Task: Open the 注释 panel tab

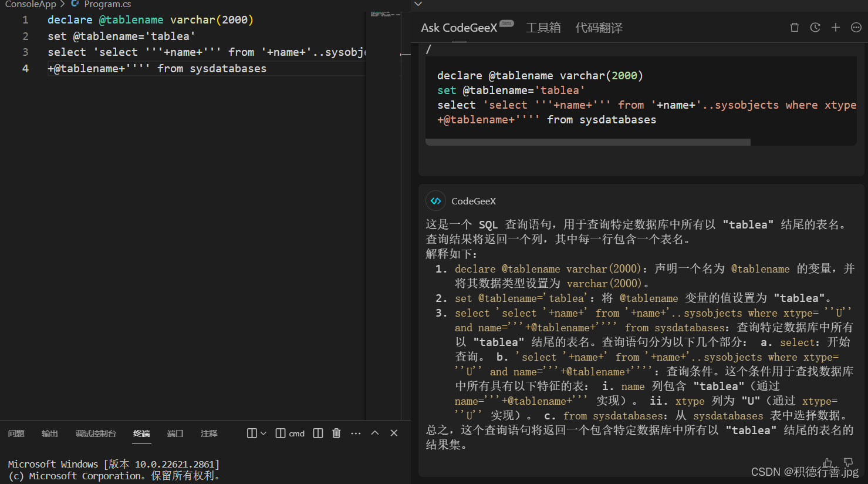Action: [209, 433]
